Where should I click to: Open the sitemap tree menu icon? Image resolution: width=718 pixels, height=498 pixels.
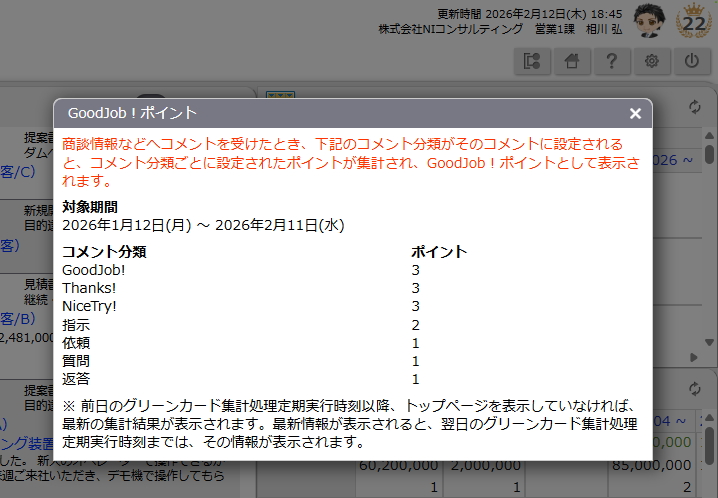(531, 62)
